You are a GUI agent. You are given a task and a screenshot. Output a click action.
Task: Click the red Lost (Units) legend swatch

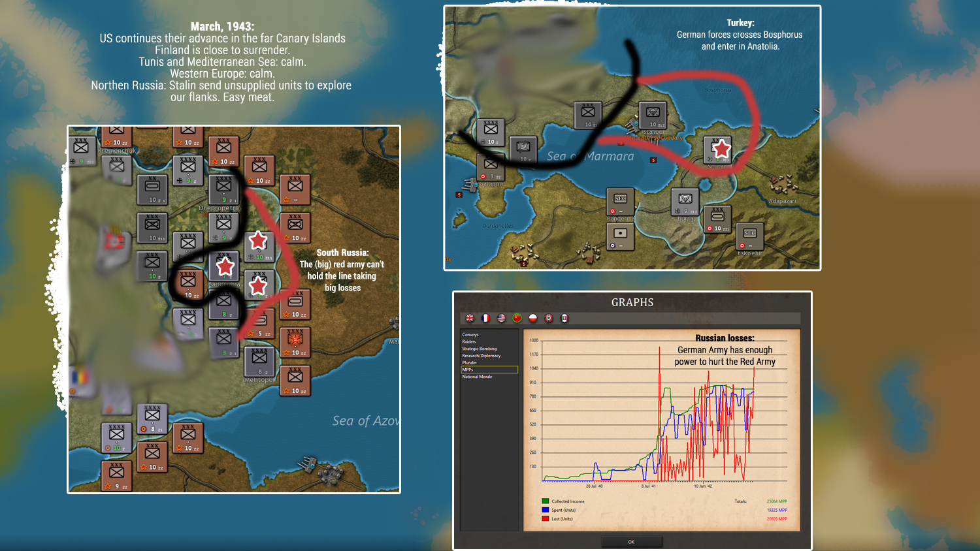click(545, 519)
